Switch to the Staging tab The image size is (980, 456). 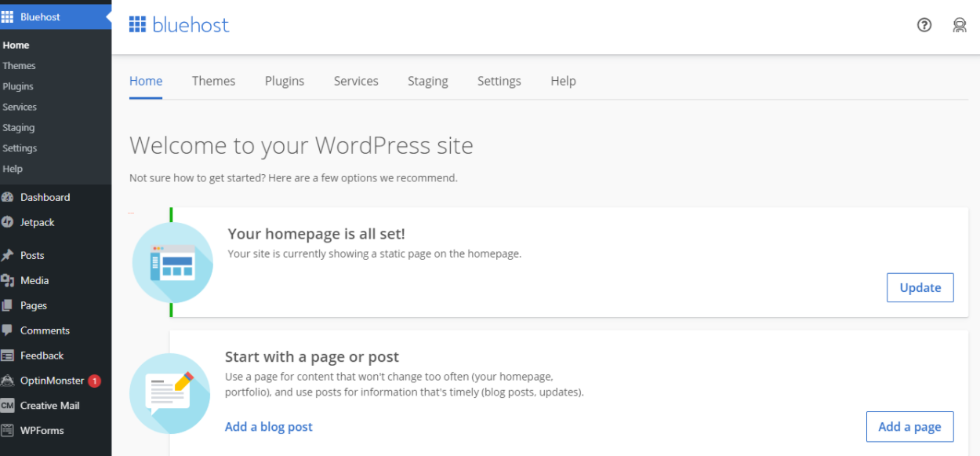[428, 81]
